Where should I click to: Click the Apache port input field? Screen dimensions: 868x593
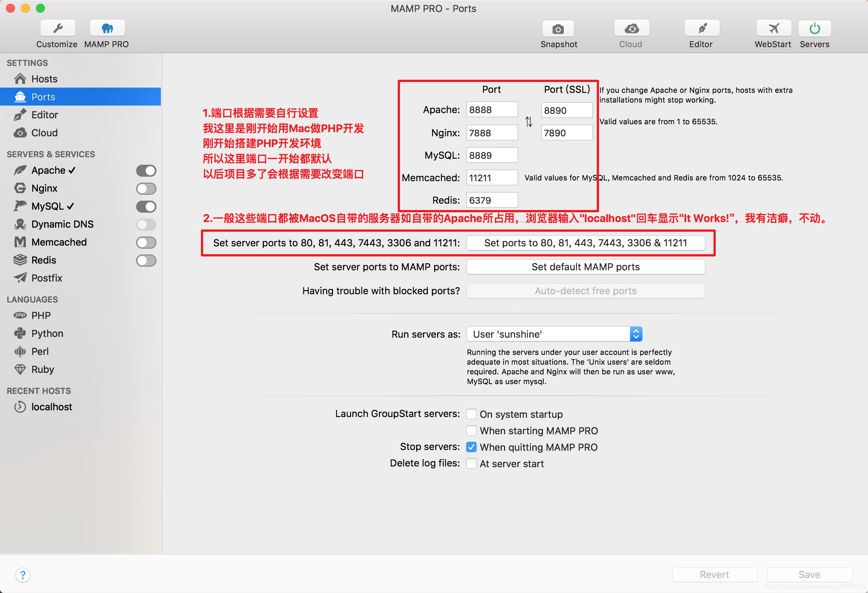coord(492,110)
